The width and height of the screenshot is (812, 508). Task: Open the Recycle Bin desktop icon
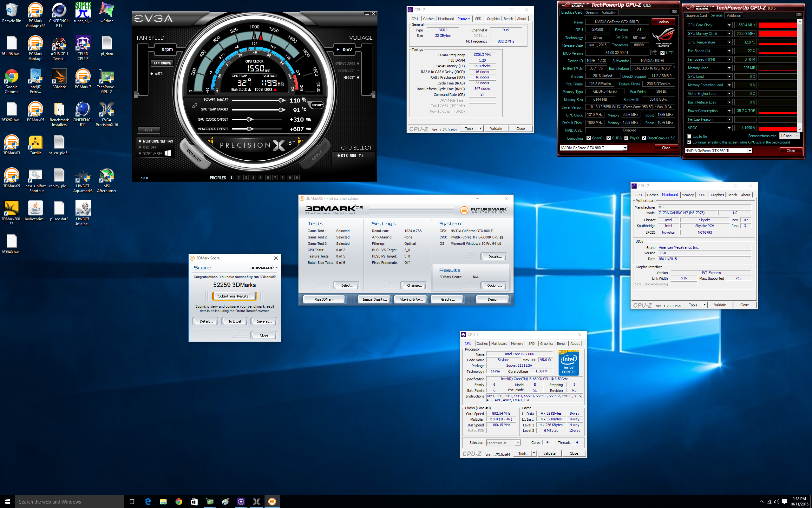click(x=11, y=13)
